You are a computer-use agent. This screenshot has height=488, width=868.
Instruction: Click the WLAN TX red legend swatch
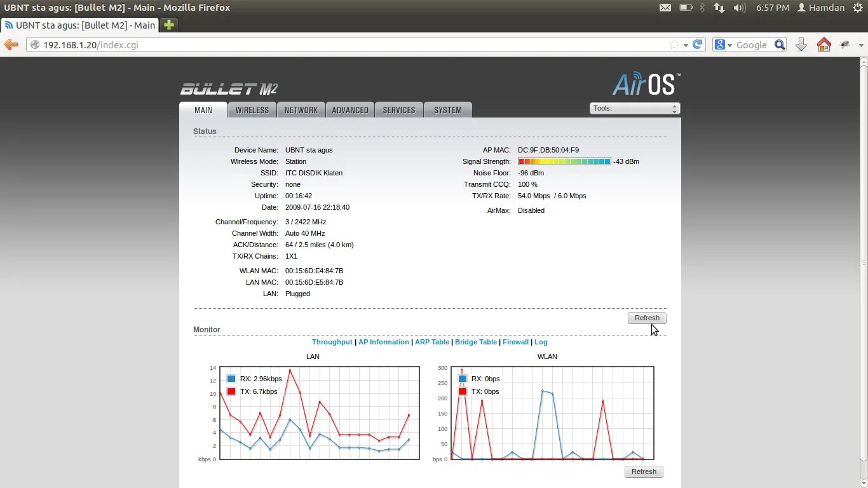(x=463, y=391)
